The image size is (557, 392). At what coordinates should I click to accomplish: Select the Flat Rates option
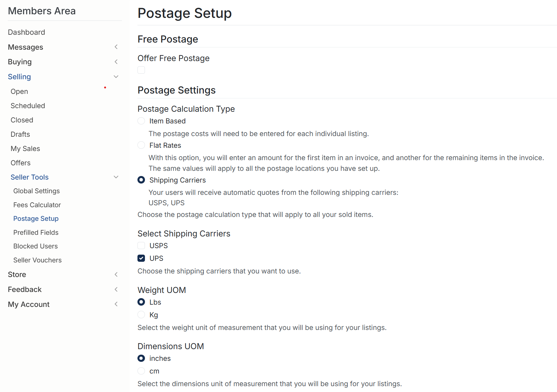(141, 145)
